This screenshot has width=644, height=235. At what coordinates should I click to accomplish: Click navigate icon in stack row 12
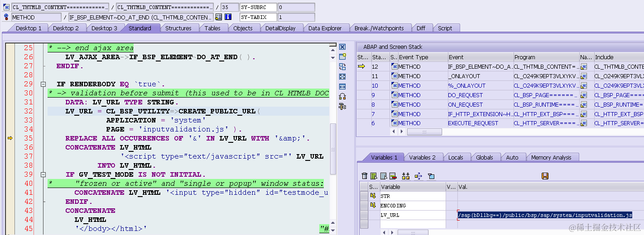(x=584, y=66)
